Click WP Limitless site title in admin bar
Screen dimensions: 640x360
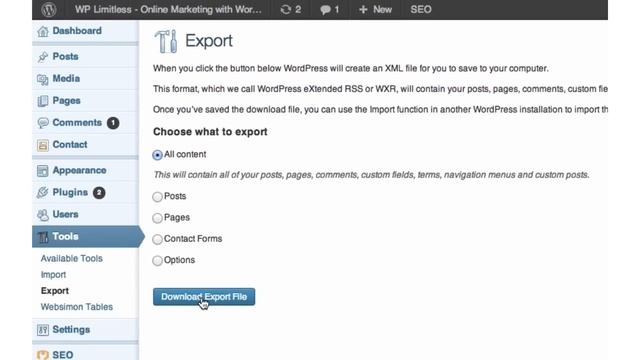[168, 9]
